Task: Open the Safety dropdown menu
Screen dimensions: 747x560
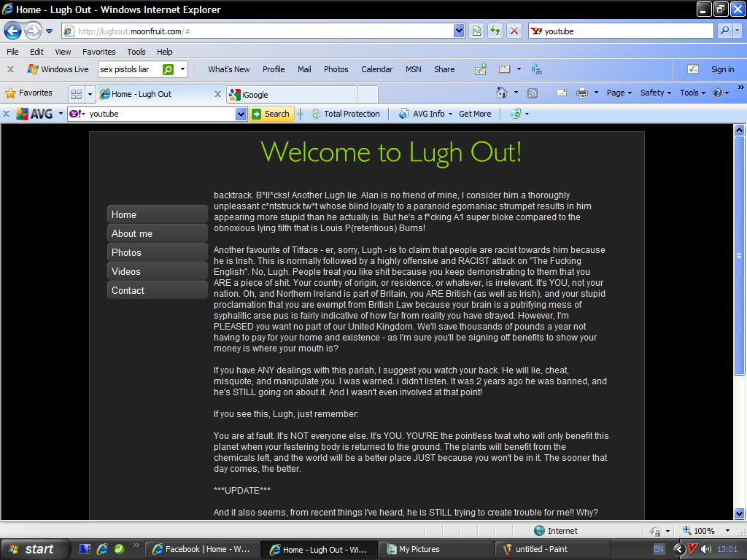Action: pos(656,93)
